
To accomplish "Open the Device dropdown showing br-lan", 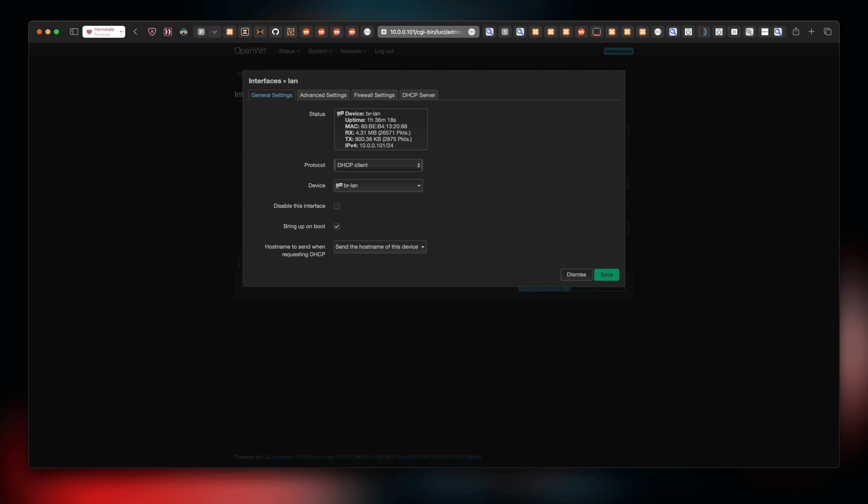I will click(x=378, y=186).
